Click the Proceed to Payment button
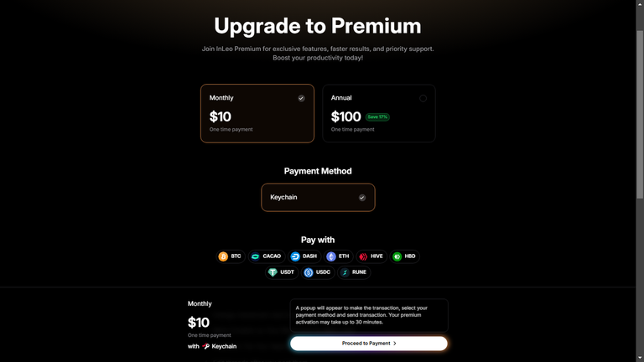644x362 pixels. 369,344
